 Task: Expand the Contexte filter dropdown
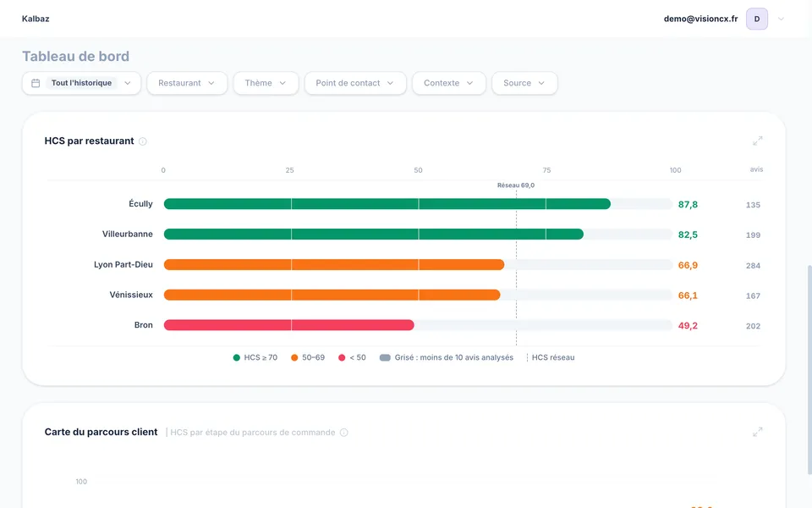(x=449, y=83)
